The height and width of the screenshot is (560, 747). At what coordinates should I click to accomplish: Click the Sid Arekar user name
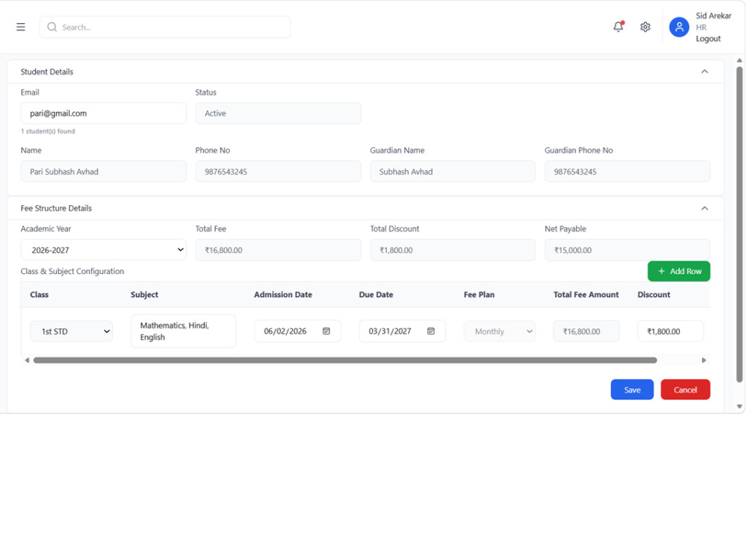click(x=713, y=16)
